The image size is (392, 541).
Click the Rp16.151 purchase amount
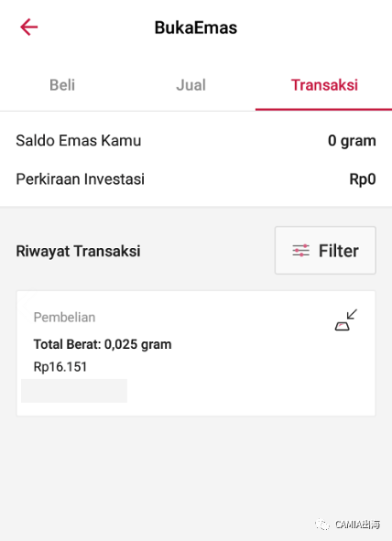(x=60, y=367)
